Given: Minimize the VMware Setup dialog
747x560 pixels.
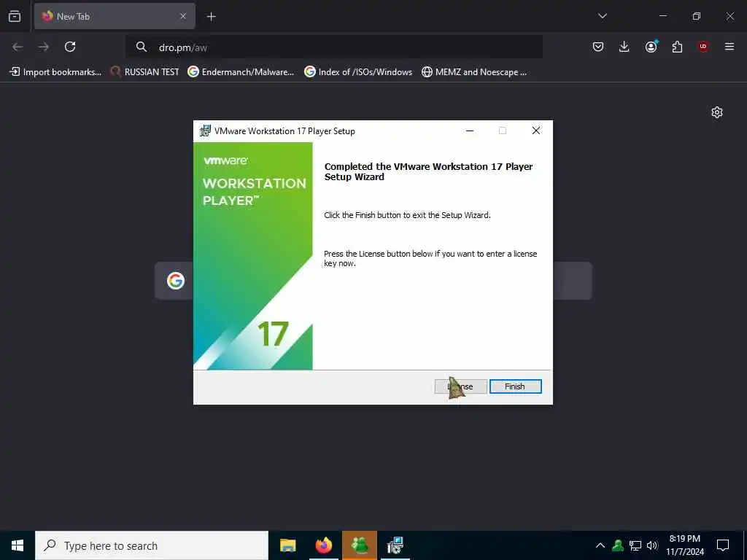Looking at the screenshot, I should 470,131.
